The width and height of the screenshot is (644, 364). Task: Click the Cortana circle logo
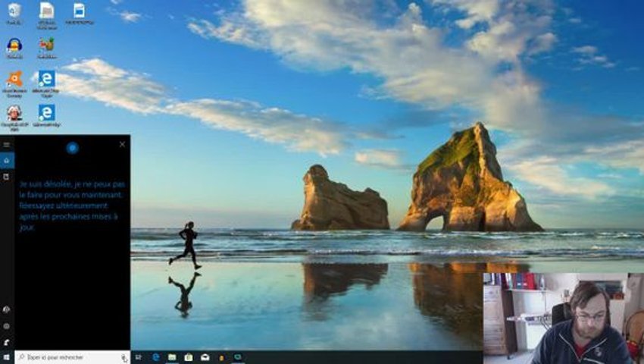pos(72,148)
